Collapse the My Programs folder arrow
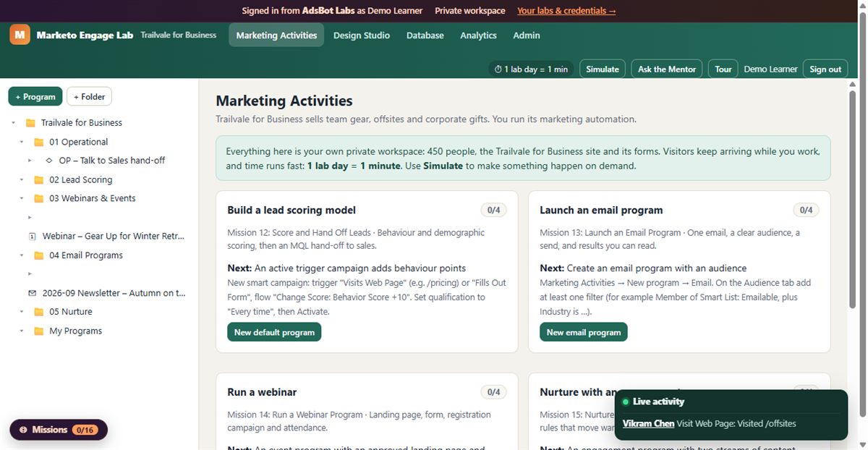Viewport: 868px width, 450px height. pos(22,331)
